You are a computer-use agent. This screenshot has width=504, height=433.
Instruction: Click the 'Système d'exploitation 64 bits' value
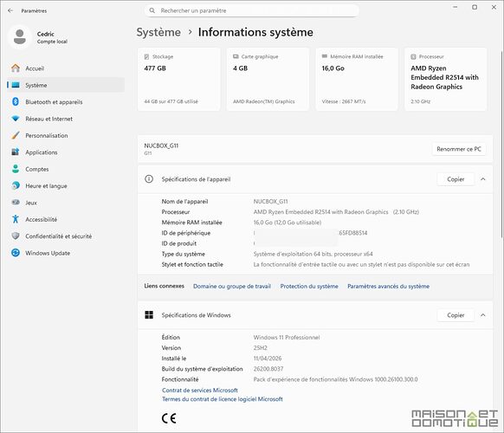click(x=313, y=254)
